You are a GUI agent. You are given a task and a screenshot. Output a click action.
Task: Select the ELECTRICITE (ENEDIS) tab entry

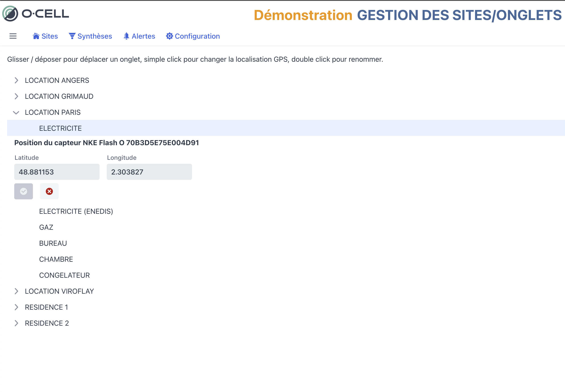[x=76, y=211]
